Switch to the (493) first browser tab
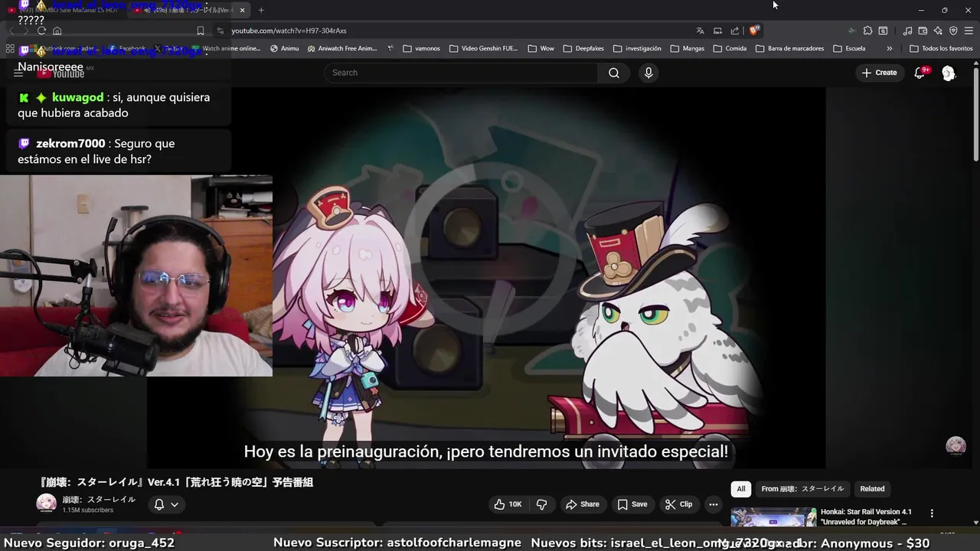This screenshot has height=551, width=980. (x=63, y=10)
